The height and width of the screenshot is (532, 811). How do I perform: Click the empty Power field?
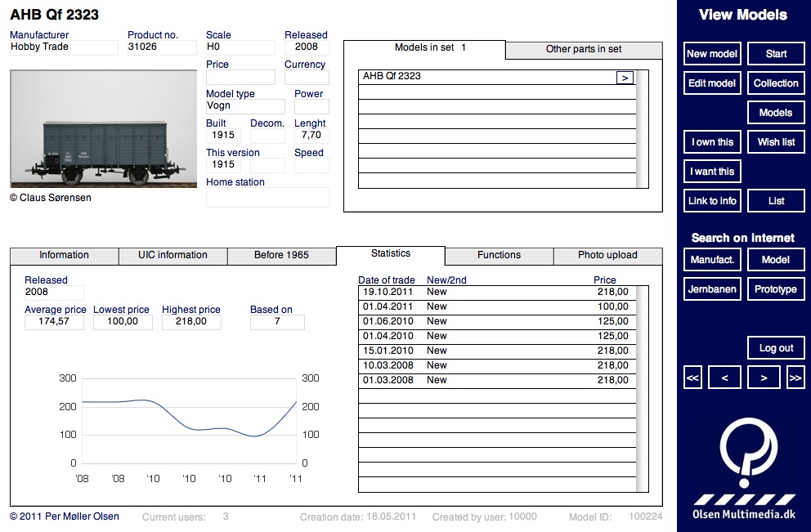click(x=311, y=106)
